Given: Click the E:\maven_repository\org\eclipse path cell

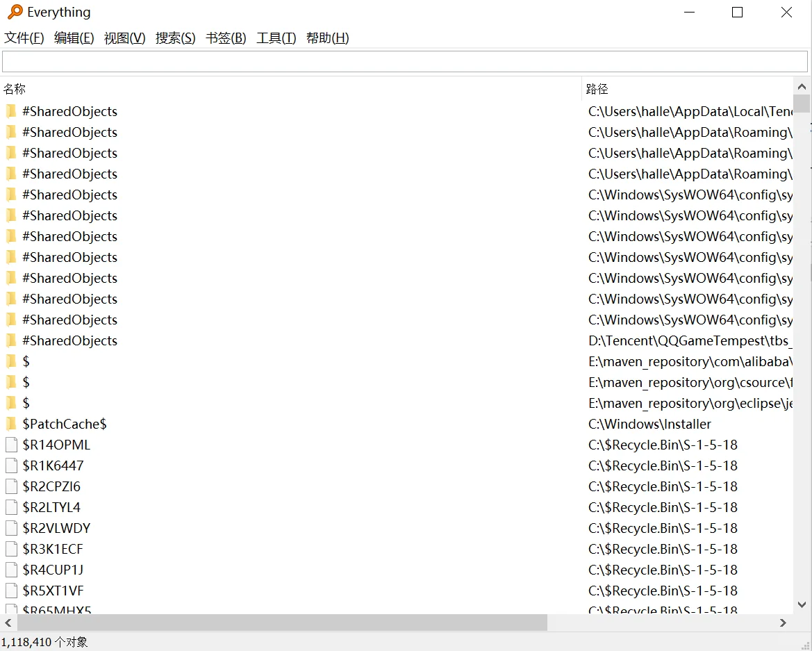Looking at the screenshot, I should (690, 403).
